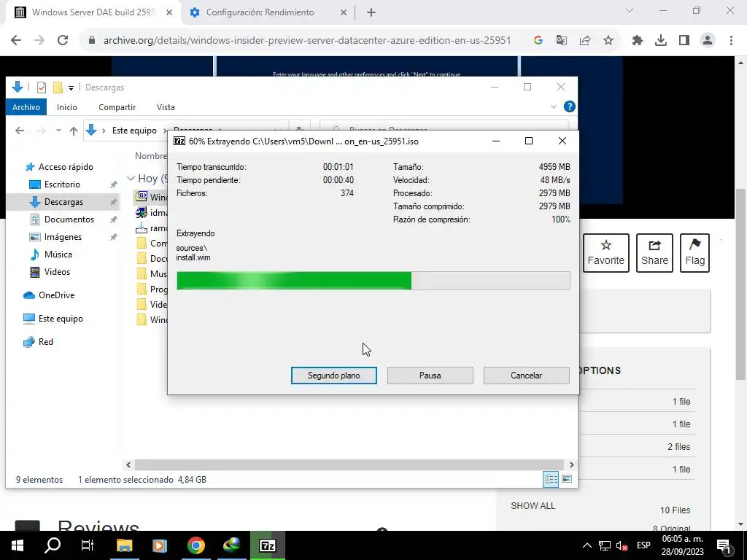747x560 pixels.
Task: Select Este equipo in navigation pane
Action: (61, 319)
